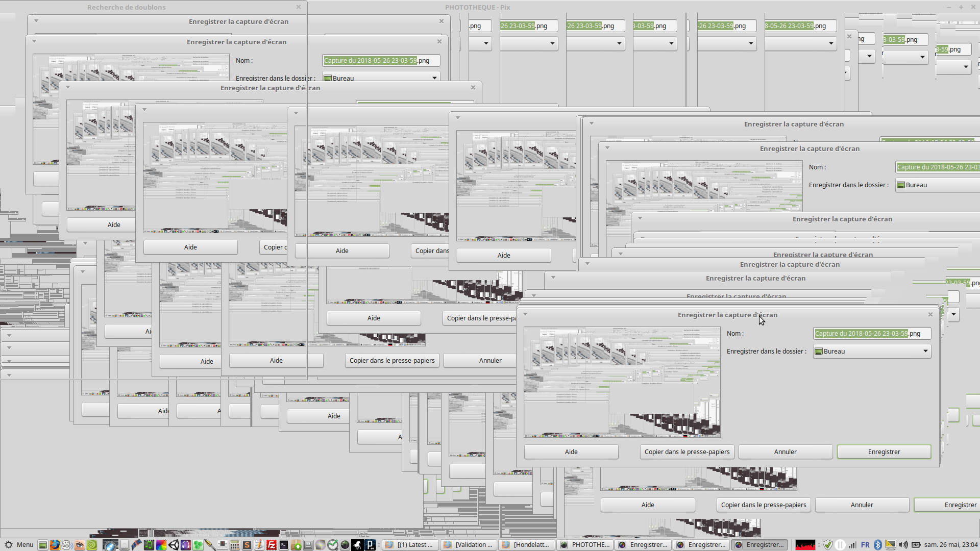Launch the Unity editor icon
Viewport: 980px width, 551px height.
click(174, 545)
